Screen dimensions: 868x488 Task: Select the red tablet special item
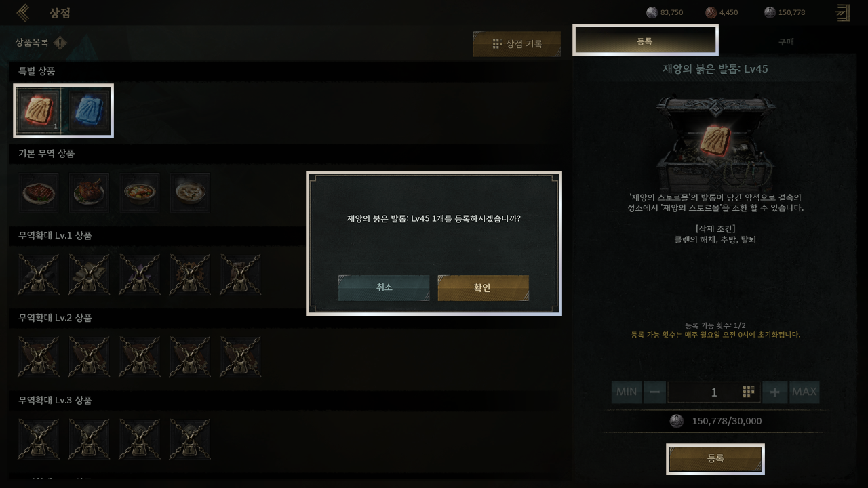39,110
